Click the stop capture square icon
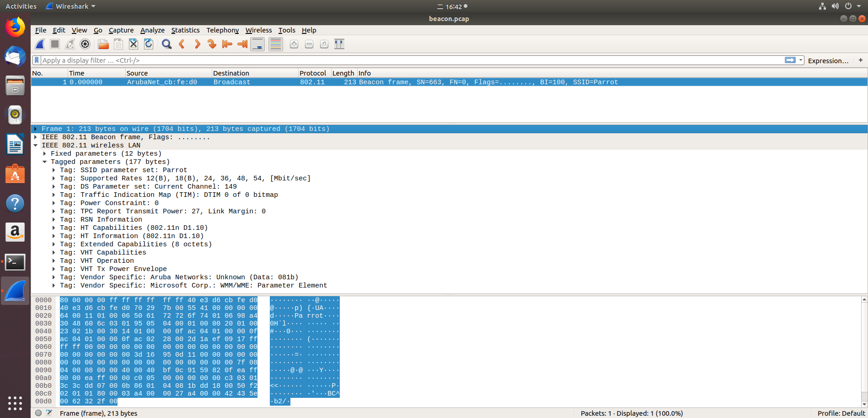 click(x=55, y=44)
